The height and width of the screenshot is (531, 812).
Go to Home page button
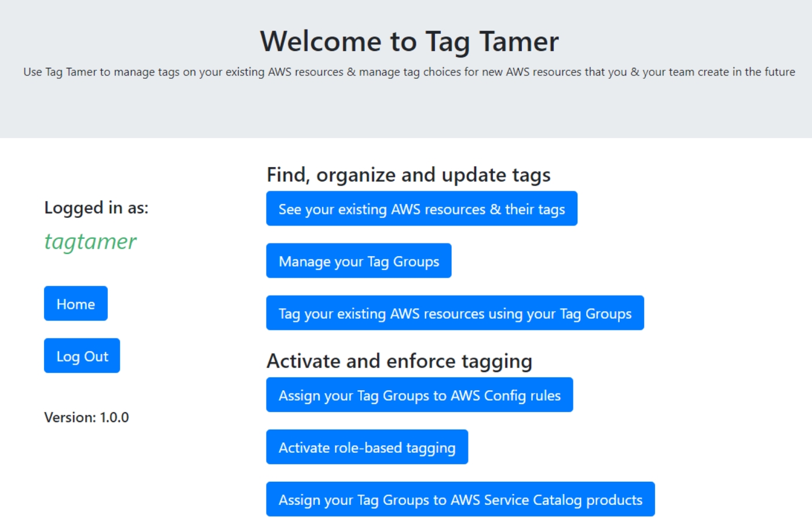(76, 303)
